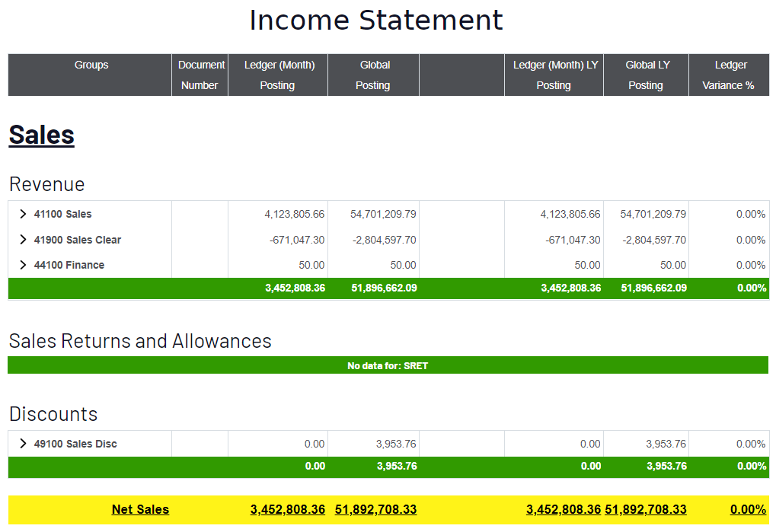The image size is (776, 532).
Task: Click -671,047.30 in Ledger (Month) LY column
Action: click(573, 240)
